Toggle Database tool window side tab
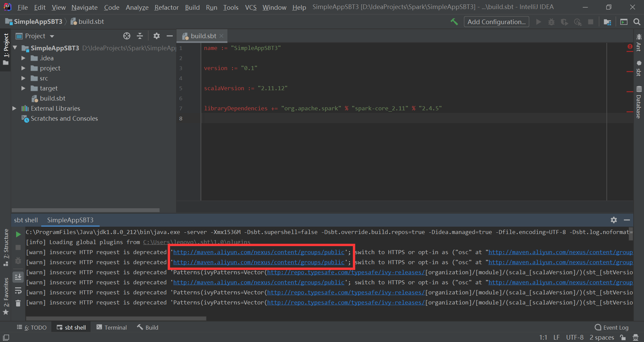Screen dimensions: 644x342 639,102
